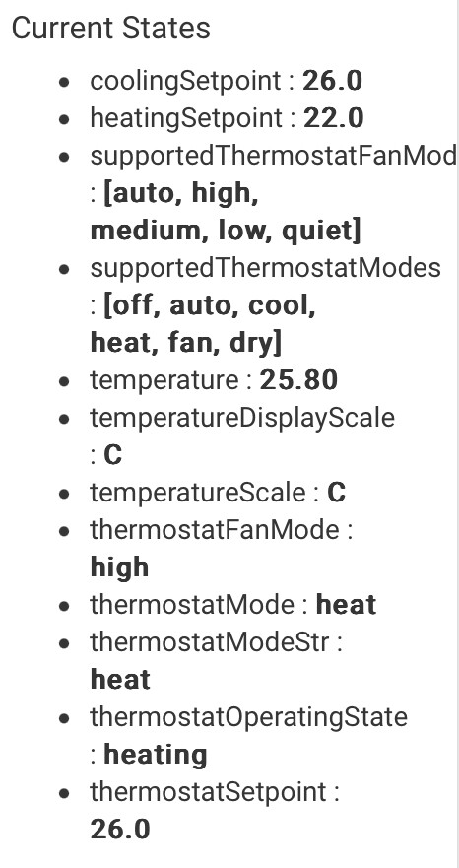Click the thermostatSetpoint value 26.0
Image resolution: width=459 pixels, height=868 pixels.
(x=120, y=830)
